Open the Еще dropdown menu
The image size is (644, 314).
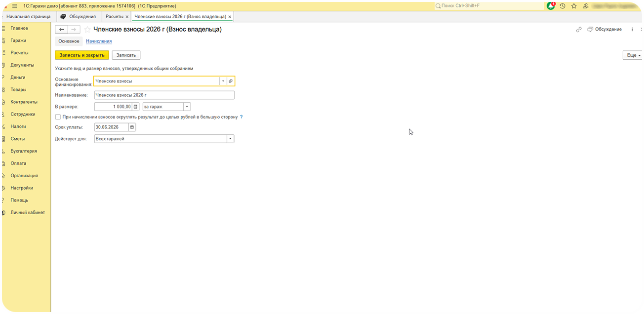[x=633, y=55]
